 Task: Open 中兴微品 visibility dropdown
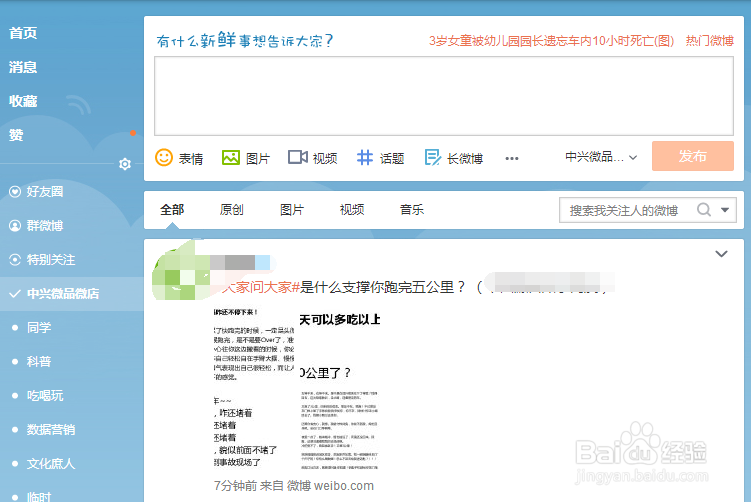point(601,157)
